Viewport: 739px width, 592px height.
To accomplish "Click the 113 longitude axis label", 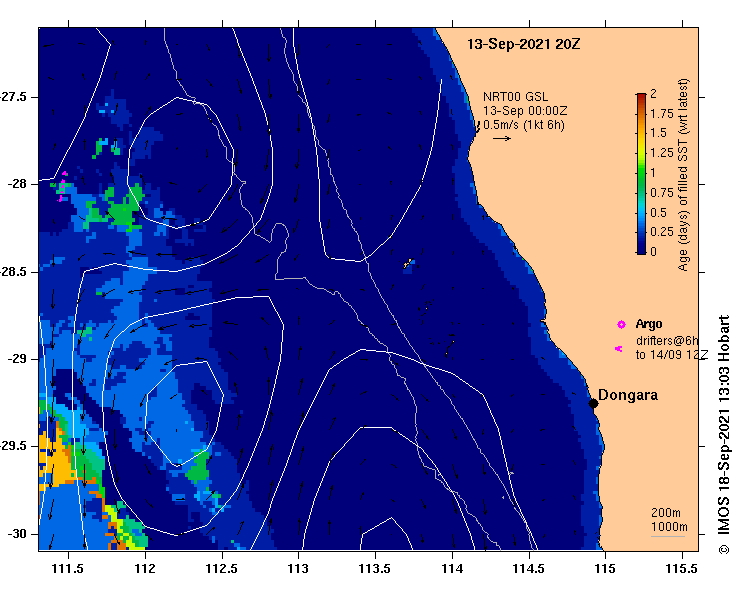I will pos(298,568).
